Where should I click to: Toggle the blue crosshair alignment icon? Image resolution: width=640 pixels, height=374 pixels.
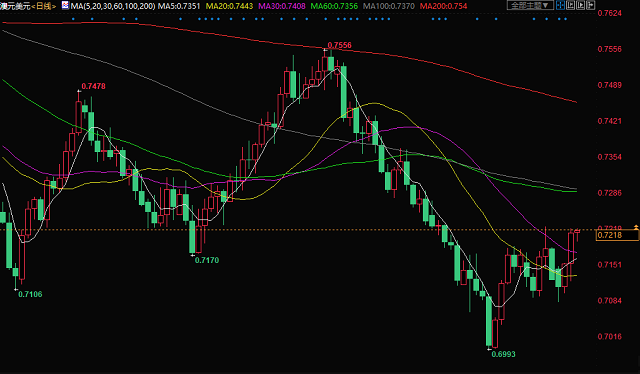click(x=560, y=5)
